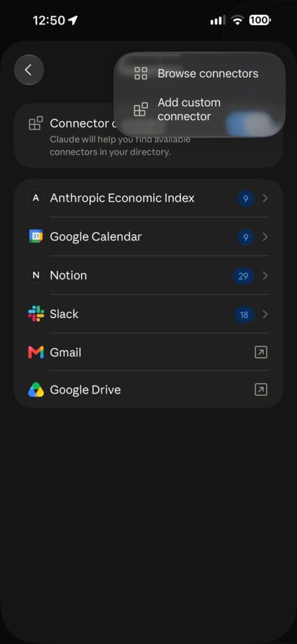Open Gmail external link arrow
Screen dimensions: 297x644
[261, 352]
